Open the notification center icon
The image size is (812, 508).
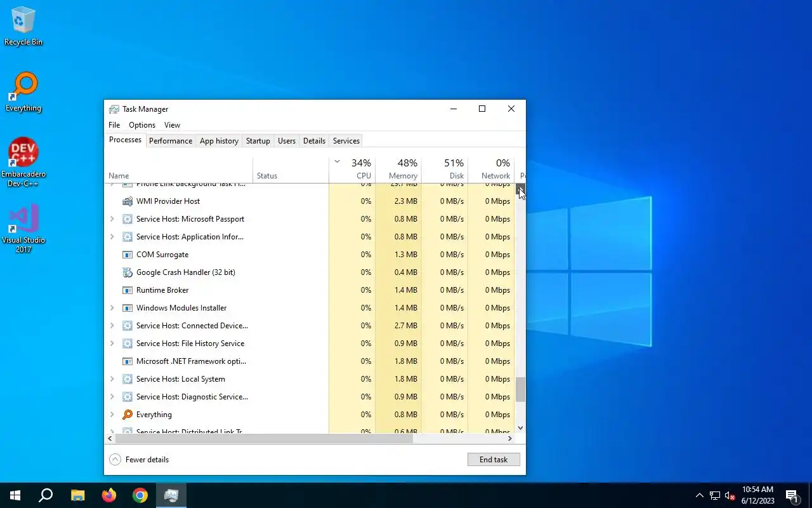(x=792, y=495)
